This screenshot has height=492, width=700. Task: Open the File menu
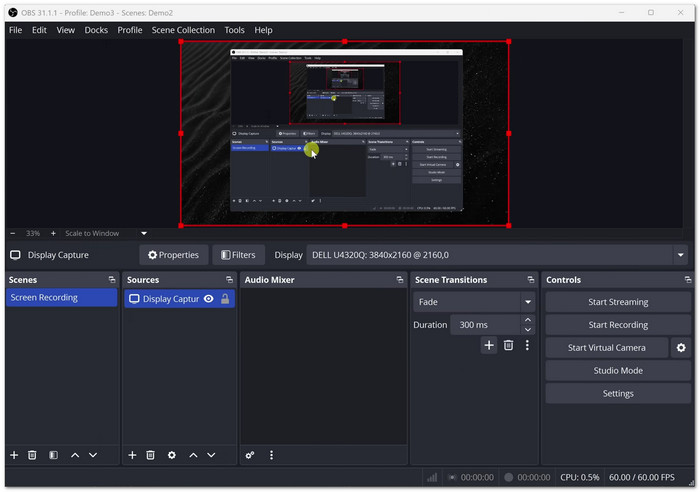coord(15,30)
